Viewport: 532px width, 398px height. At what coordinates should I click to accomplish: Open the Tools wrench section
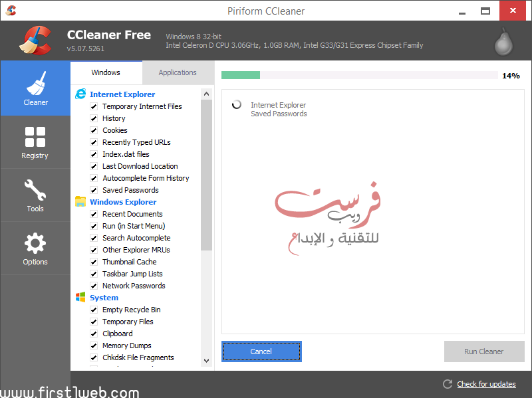pyautogui.click(x=35, y=195)
